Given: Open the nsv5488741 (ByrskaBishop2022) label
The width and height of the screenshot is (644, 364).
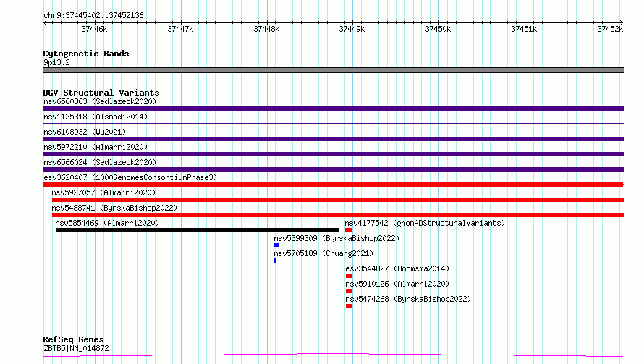Looking at the screenshot, I should [114, 208].
